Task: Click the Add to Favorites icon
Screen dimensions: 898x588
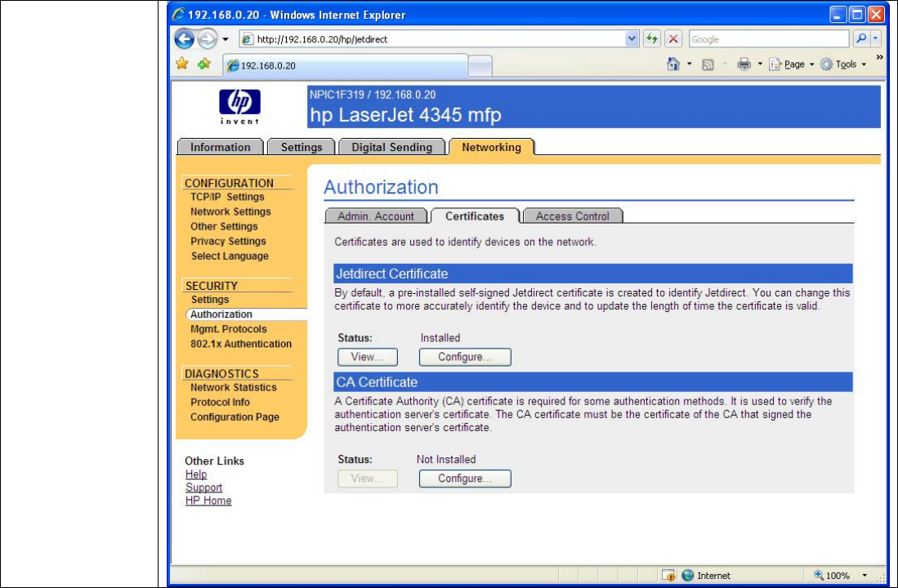Action: tap(204, 64)
